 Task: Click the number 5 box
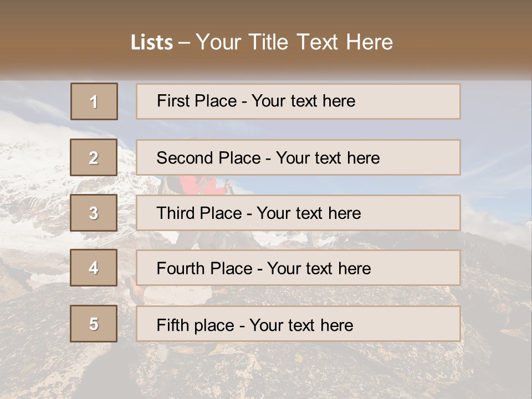pyautogui.click(x=94, y=324)
